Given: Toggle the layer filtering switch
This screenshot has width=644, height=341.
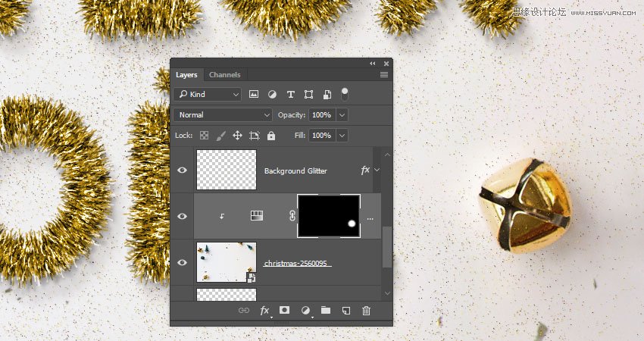Looking at the screenshot, I should point(345,94).
